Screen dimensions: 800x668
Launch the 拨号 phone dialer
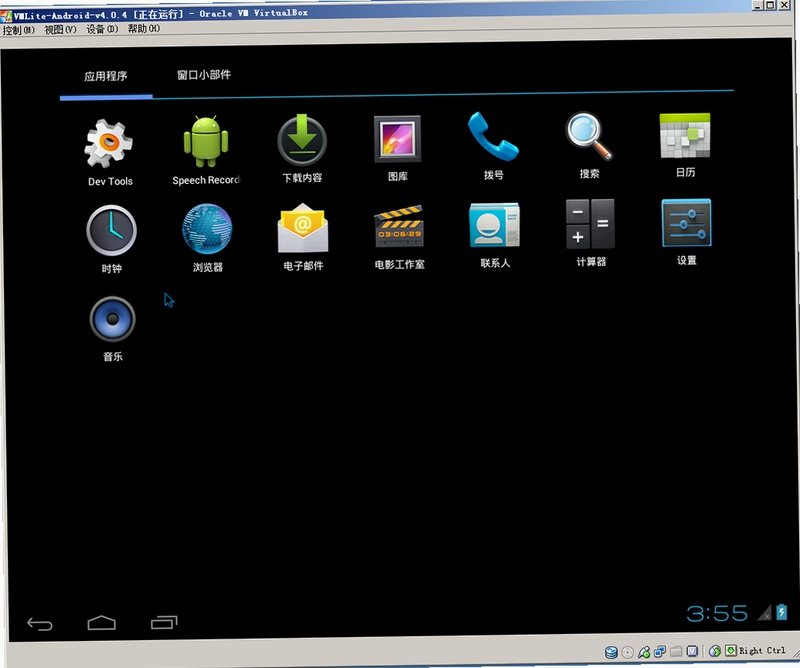pyautogui.click(x=493, y=136)
